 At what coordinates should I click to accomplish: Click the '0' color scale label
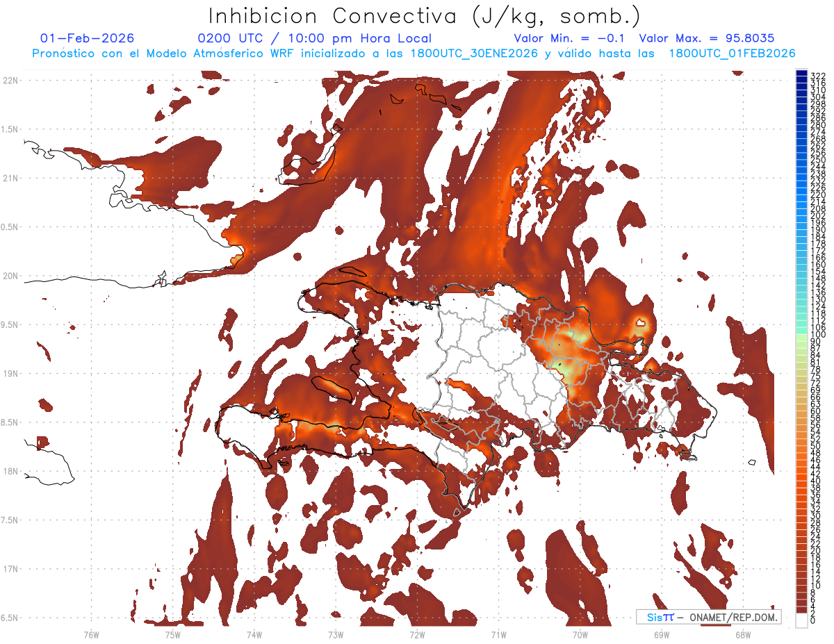click(x=813, y=620)
